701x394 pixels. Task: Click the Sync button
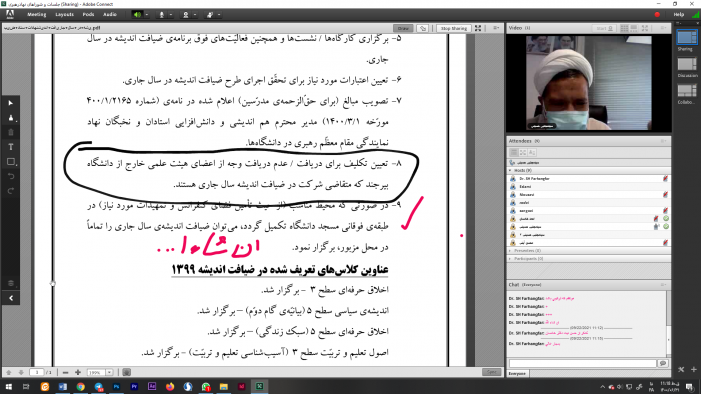pos(491,372)
